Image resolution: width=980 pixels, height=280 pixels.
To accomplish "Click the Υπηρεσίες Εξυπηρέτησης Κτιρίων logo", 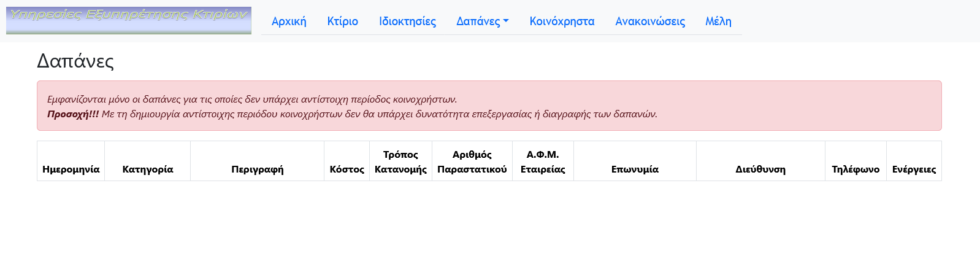I will (129, 20).
